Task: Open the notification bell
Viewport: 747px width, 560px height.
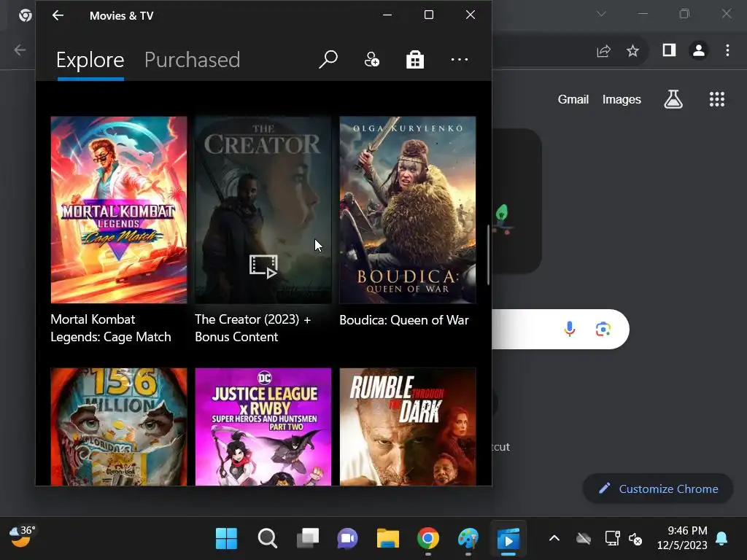Action: pos(721,539)
